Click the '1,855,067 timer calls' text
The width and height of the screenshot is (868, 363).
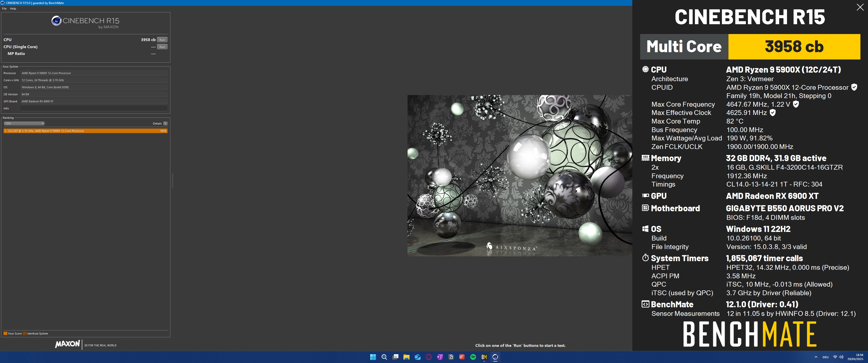pos(764,258)
